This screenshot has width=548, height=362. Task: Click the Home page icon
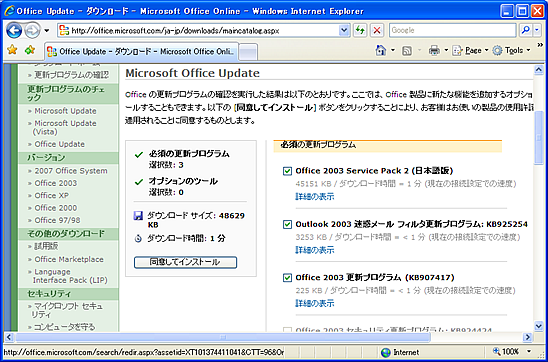(381, 51)
